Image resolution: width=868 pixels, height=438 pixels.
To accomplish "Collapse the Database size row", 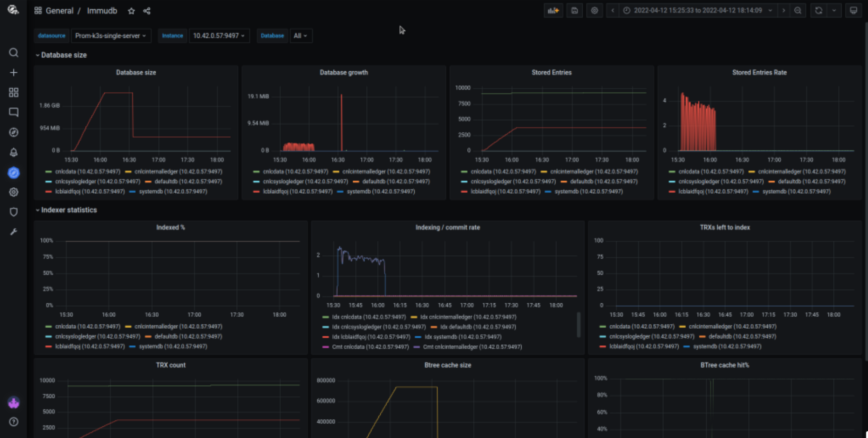I will pyautogui.click(x=61, y=55).
